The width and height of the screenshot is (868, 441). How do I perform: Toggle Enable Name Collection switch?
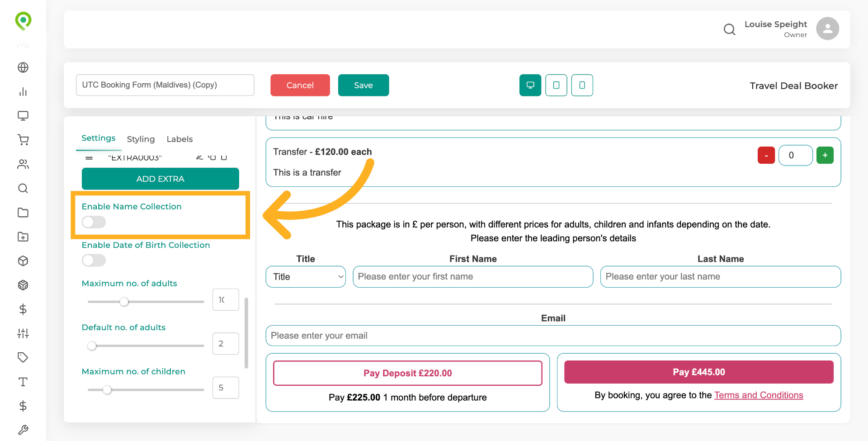[94, 222]
